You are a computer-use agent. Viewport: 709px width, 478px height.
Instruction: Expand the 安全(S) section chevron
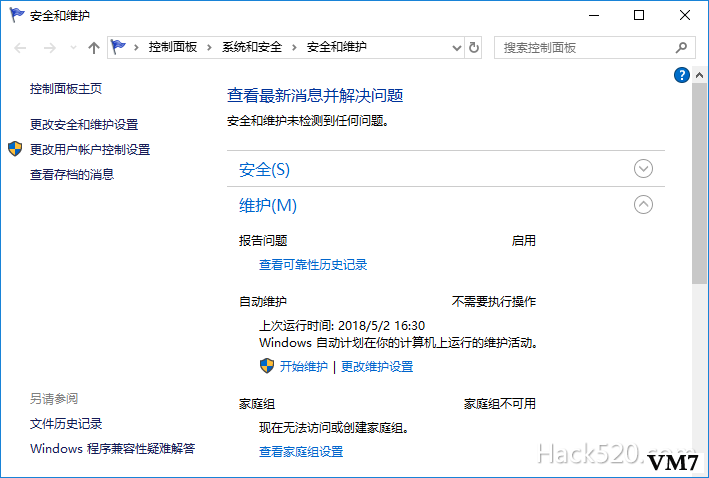[643, 169]
